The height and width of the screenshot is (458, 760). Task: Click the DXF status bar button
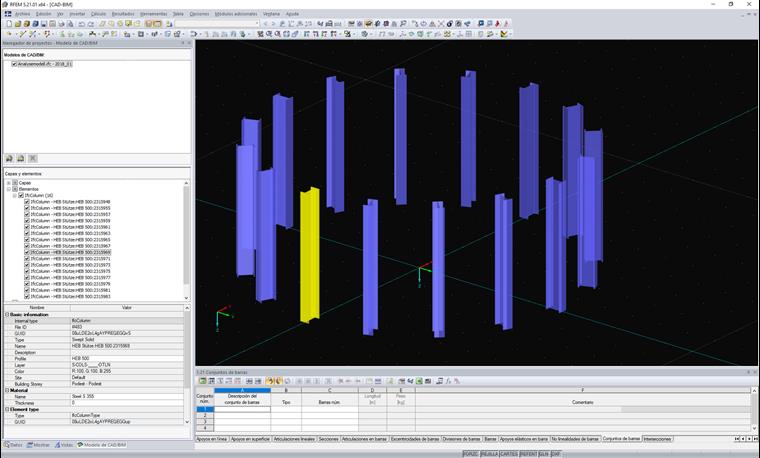[x=555, y=454]
